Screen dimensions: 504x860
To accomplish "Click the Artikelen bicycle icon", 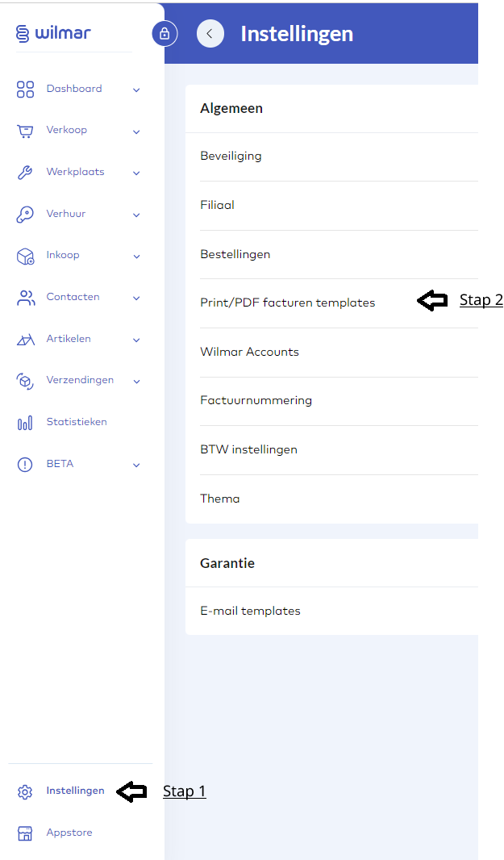I will pyautogui.click(x=25, y=340).
